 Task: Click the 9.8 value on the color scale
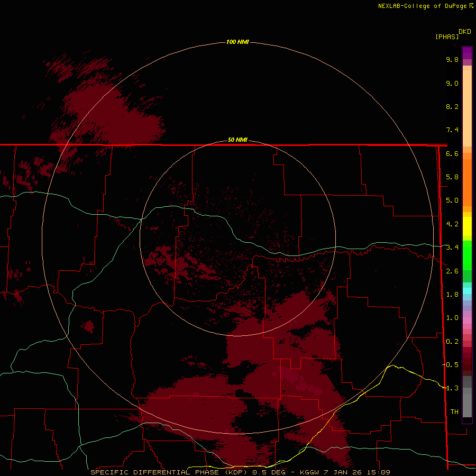pyautogui.click(x=452, y=59)
